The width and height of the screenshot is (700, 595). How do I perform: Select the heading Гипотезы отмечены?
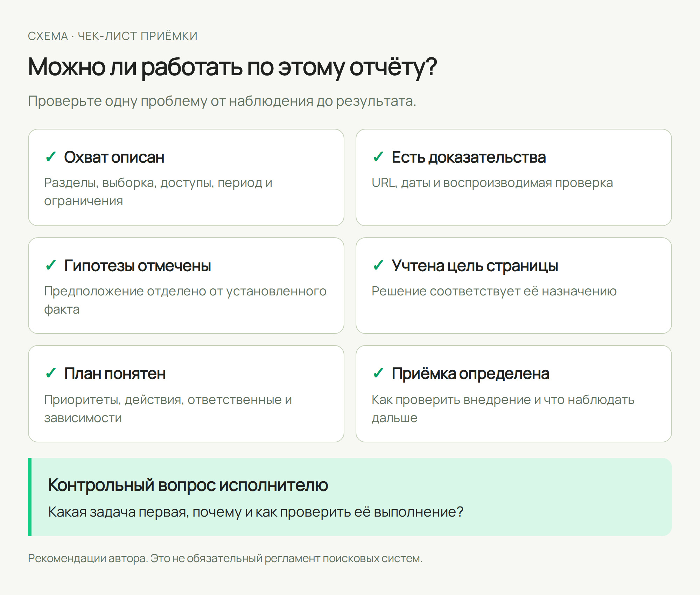point(138,266)
